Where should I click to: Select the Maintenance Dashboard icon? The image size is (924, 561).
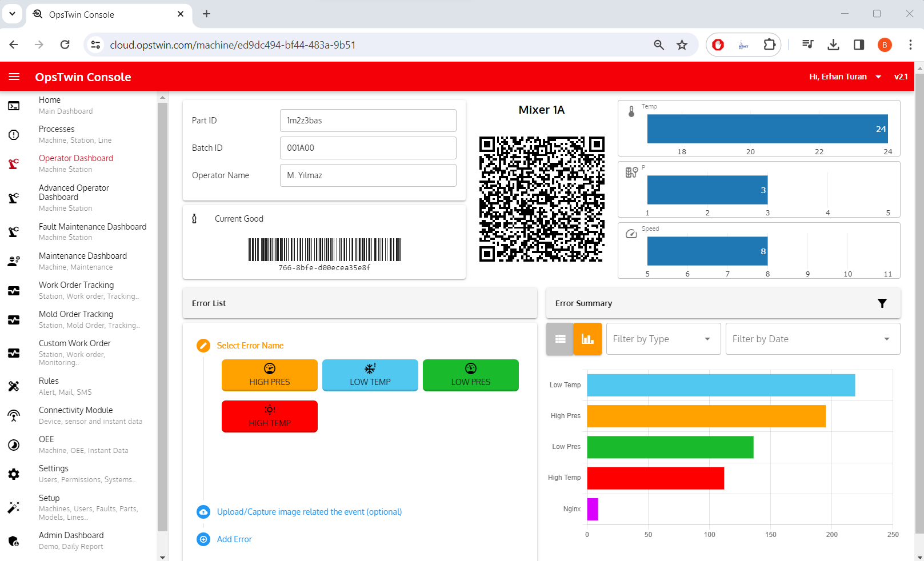14,261
